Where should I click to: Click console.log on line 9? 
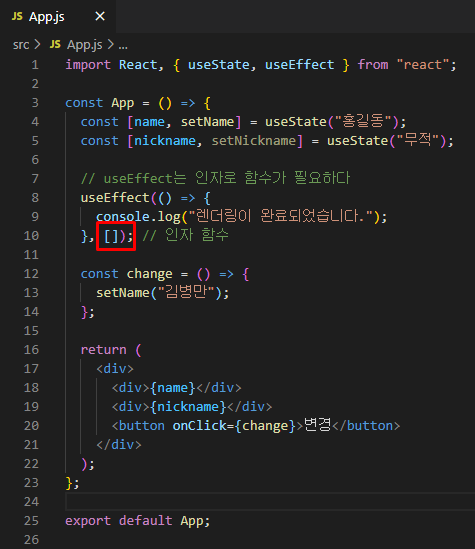click(138, 217)
